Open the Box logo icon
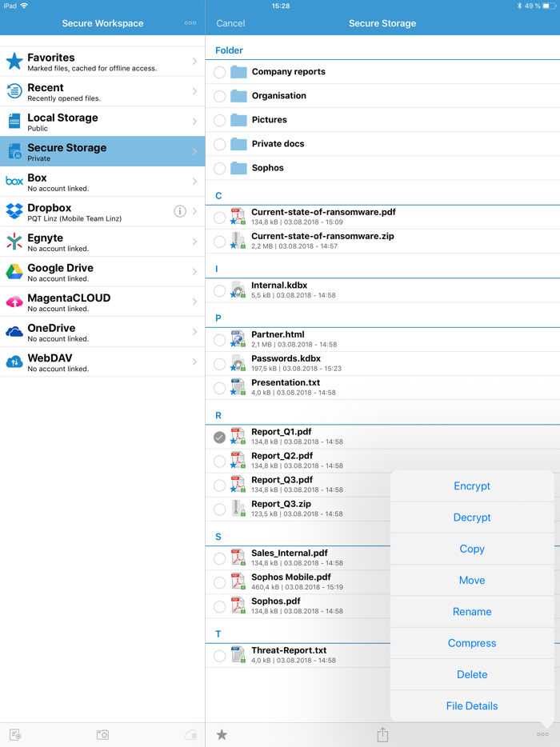 pyautogui.click(x=14, y=182)
